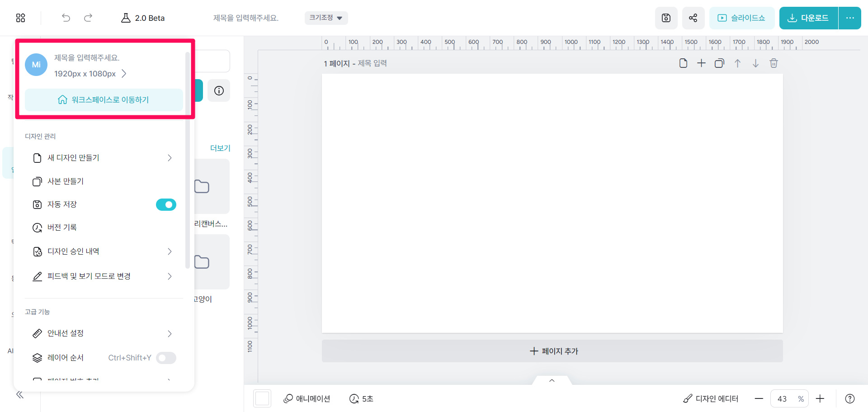The width and height of the screenshot is (868, 412).
Task: Click the help question mark icon
Action: pos(849,398)
